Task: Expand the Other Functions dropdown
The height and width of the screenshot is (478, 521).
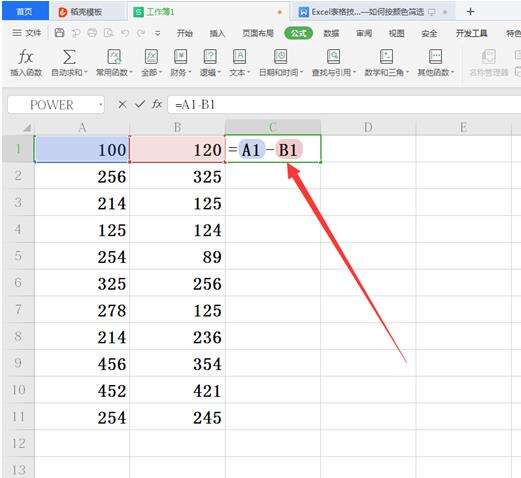Action: [x=436, y=72]
